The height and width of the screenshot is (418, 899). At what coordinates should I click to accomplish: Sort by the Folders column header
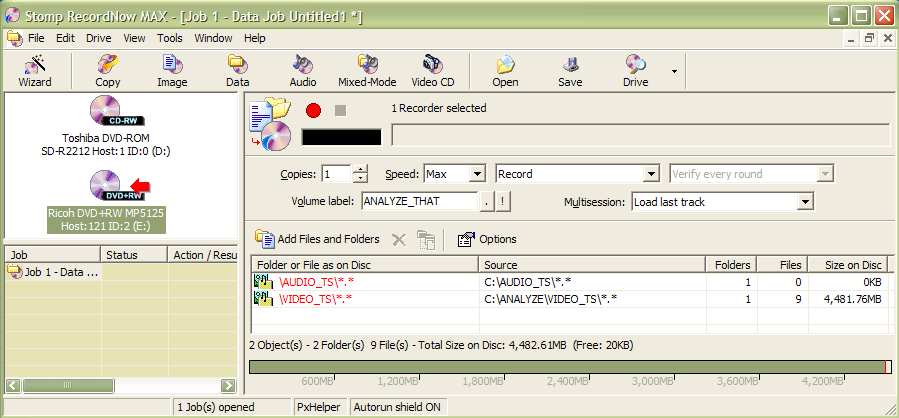pos(732,265)
